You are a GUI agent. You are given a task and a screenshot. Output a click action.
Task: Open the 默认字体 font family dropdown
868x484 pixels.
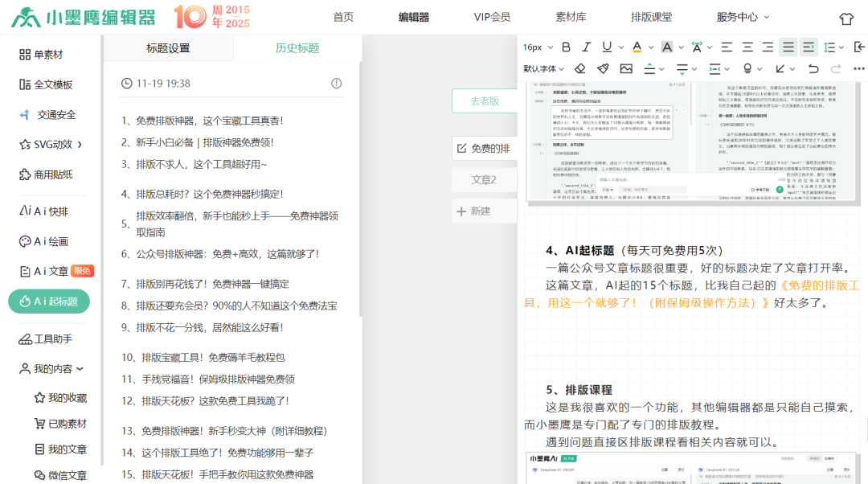(x=543, y=69)
